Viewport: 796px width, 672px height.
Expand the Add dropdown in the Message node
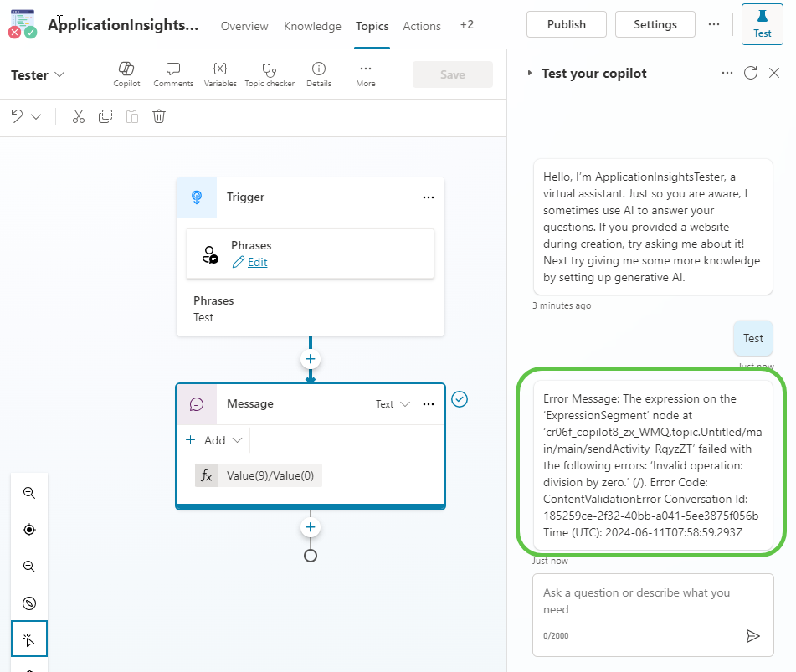click(x=213, y=439)
